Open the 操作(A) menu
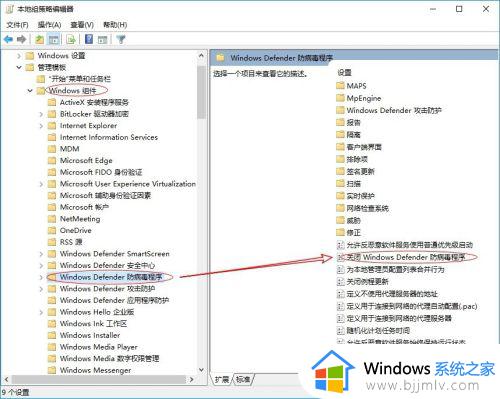 (49, 25)
